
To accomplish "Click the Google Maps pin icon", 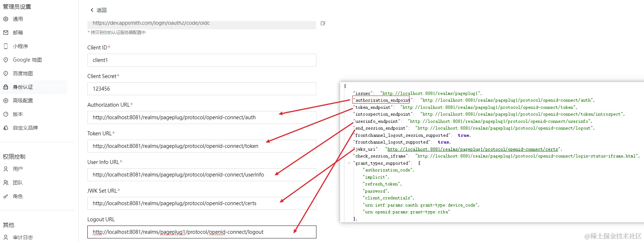I will 6,60.
